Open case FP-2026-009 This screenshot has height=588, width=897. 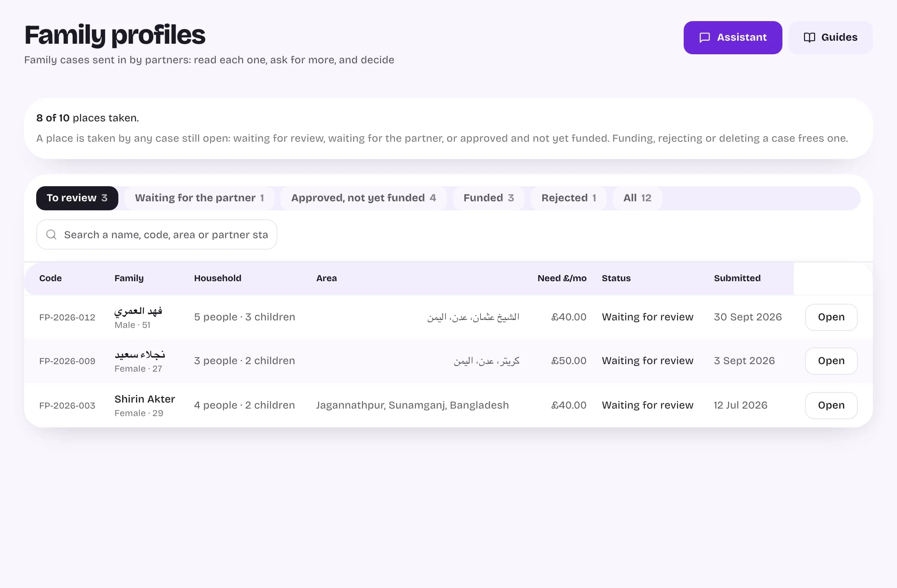click(x=831, y=361)
